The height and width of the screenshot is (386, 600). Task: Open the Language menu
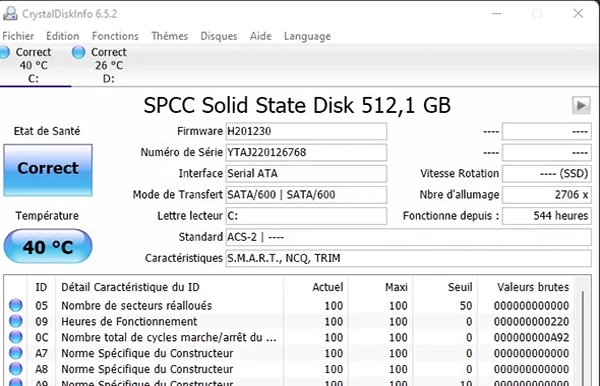307,36
